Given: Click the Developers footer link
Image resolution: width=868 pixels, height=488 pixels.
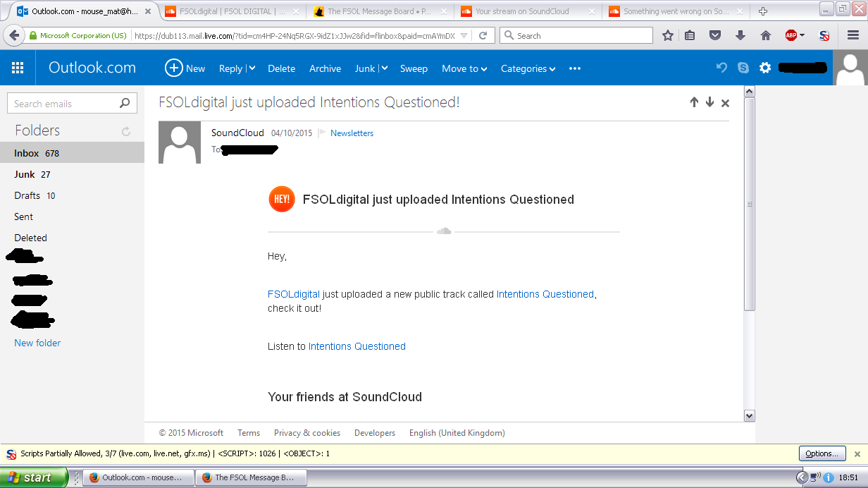Looking at the screenshot, I should tap(375, 433).
